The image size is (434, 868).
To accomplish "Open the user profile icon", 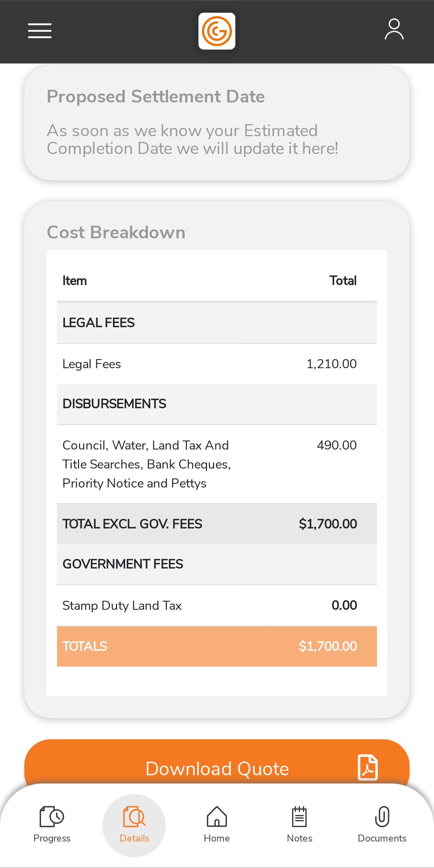I will 394,29.
